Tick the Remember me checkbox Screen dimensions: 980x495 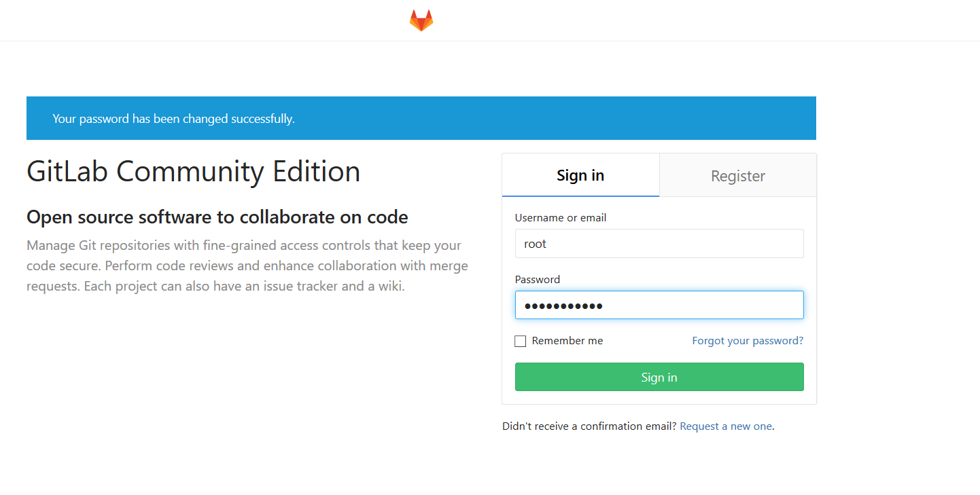tap(521, 341)
